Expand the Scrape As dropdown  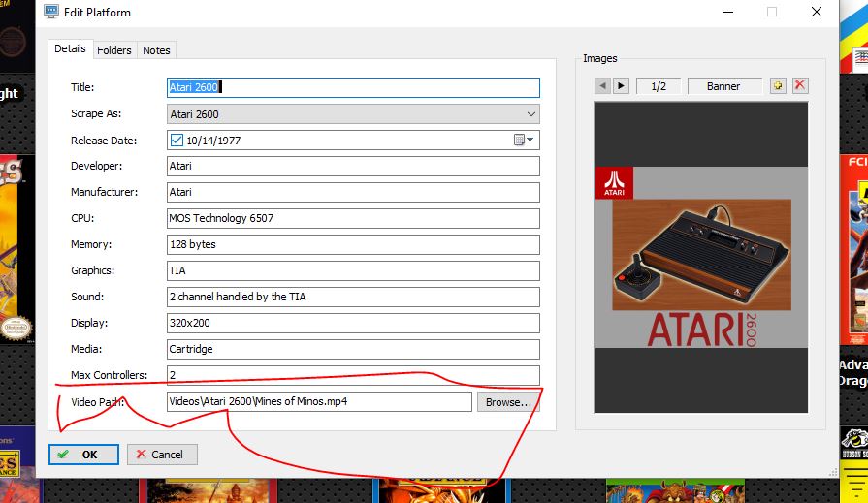tap(530, 114)
